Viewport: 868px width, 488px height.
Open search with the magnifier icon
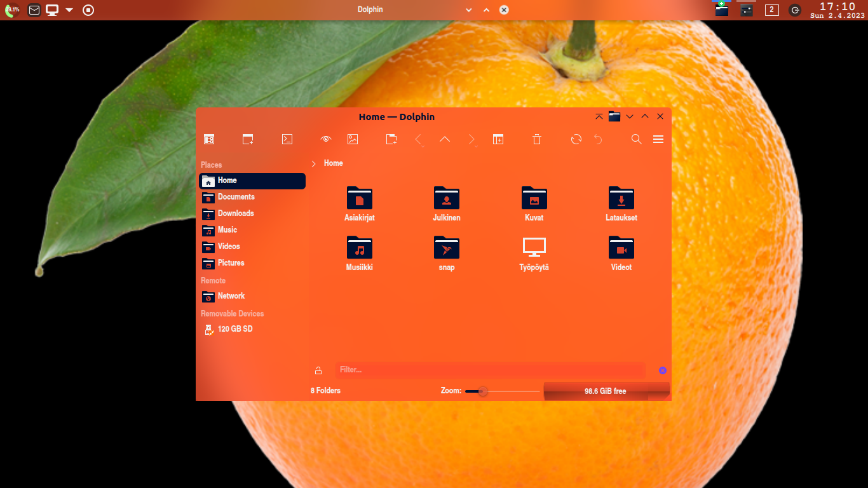click(637, 139)
